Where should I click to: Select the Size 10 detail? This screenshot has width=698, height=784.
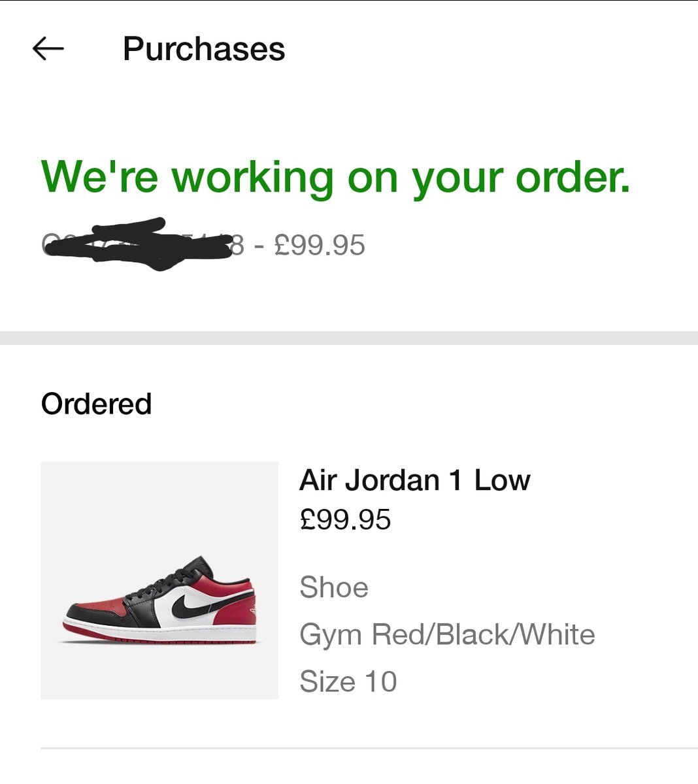[348, 681]
